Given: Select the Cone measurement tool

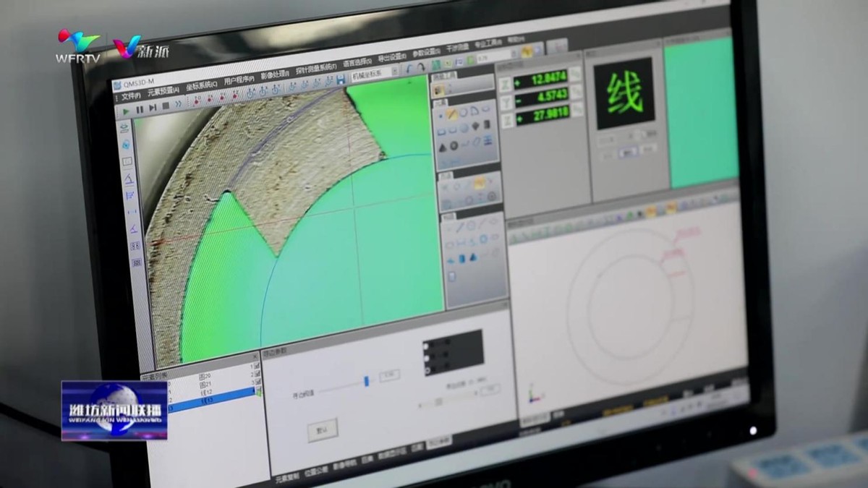Looking at the screenshot, I should click(443, 147).
